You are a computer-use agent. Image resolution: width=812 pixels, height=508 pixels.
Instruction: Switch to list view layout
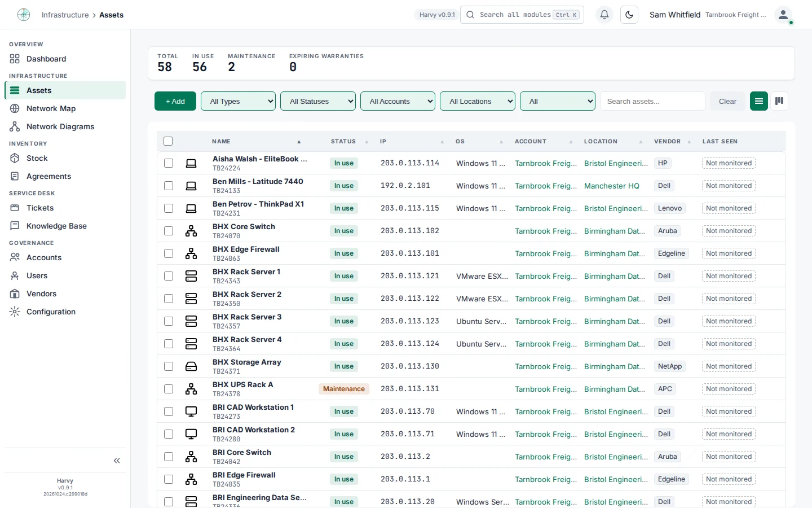pyautogui.click(x=759, y=101)
